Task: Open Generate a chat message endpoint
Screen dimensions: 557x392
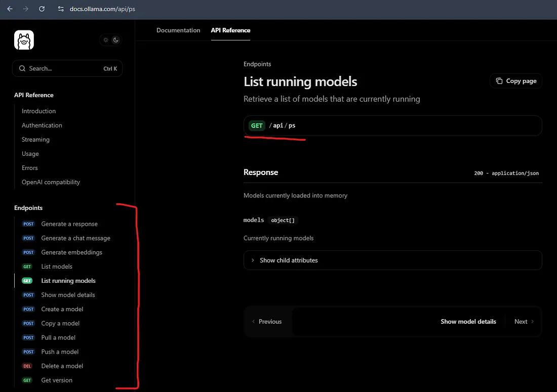Action: point(75,238)
